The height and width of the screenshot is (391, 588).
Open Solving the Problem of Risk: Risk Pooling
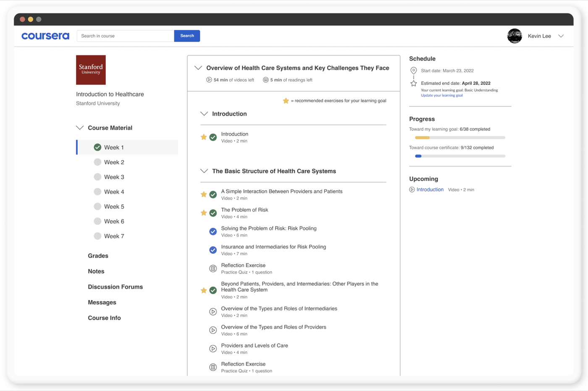[x=269, y=228]
